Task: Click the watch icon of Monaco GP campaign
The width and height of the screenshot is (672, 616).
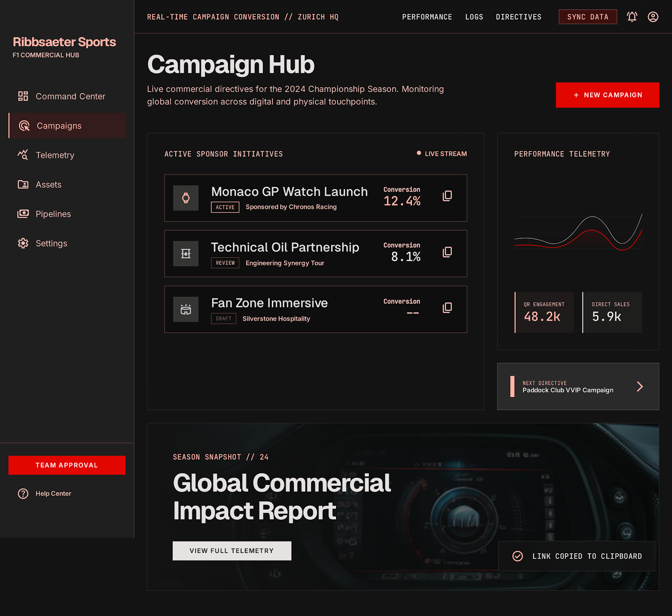Action: coord(186,198)
